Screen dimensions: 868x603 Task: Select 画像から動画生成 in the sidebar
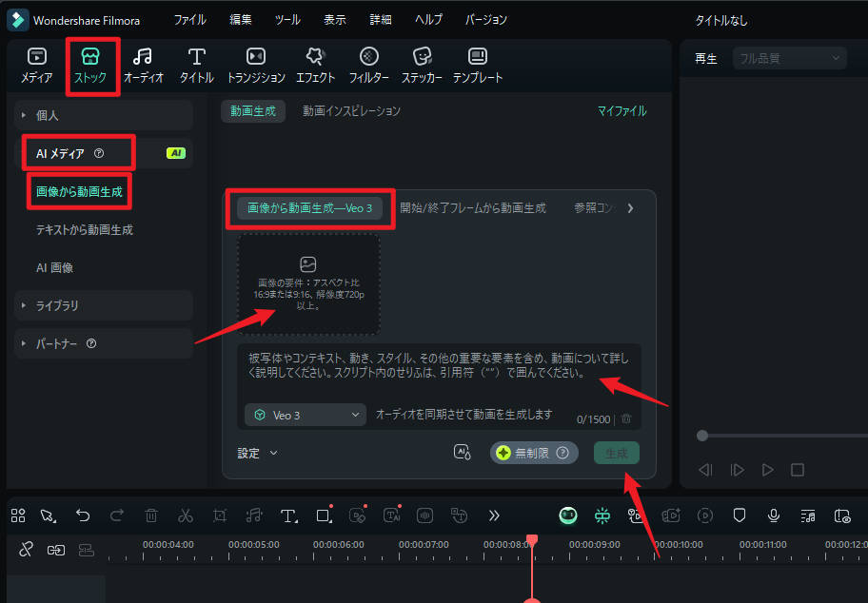(79, 192)
